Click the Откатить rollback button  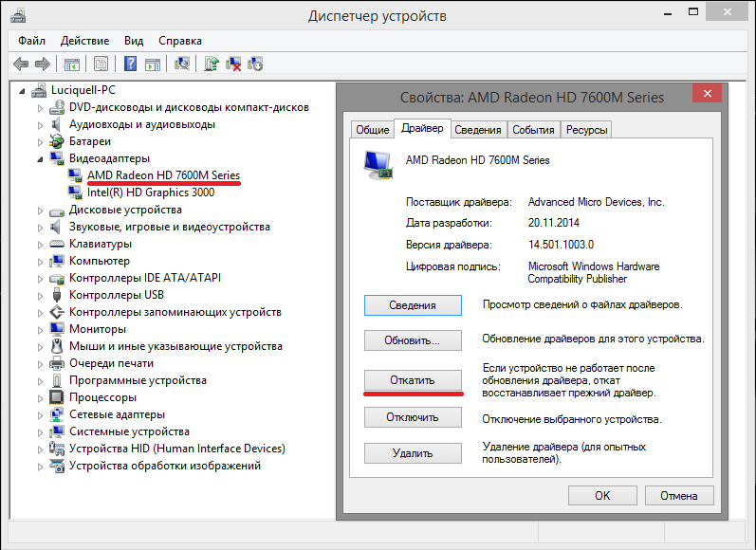(413, 380)
